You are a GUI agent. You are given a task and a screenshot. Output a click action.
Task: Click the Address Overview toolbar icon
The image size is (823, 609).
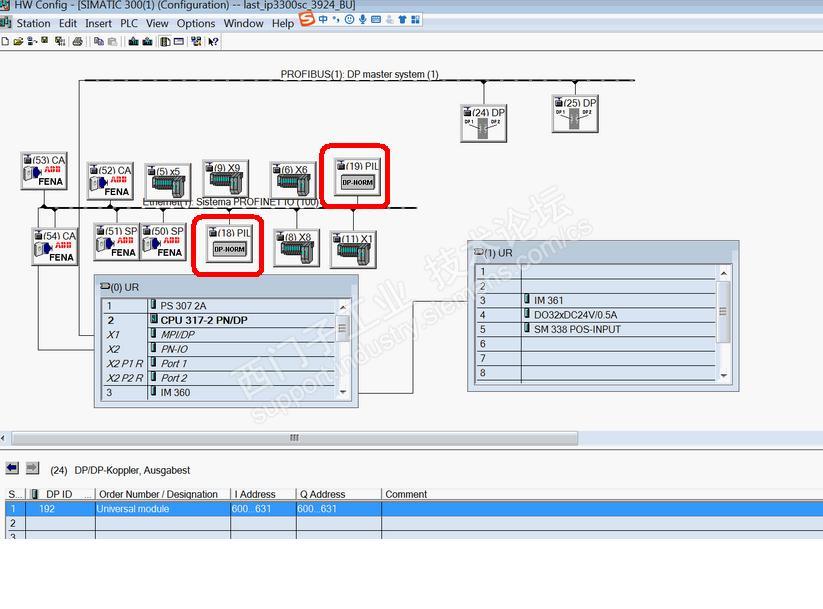[179, 41]
